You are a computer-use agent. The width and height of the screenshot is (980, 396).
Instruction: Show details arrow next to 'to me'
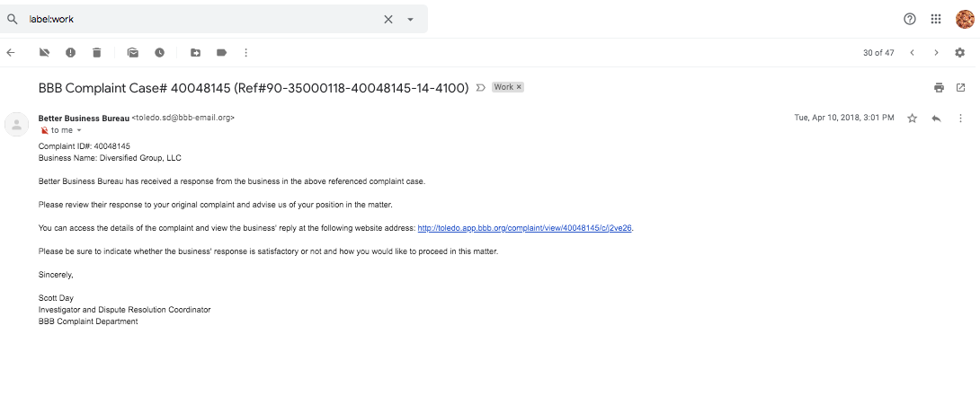click(79, 130)
